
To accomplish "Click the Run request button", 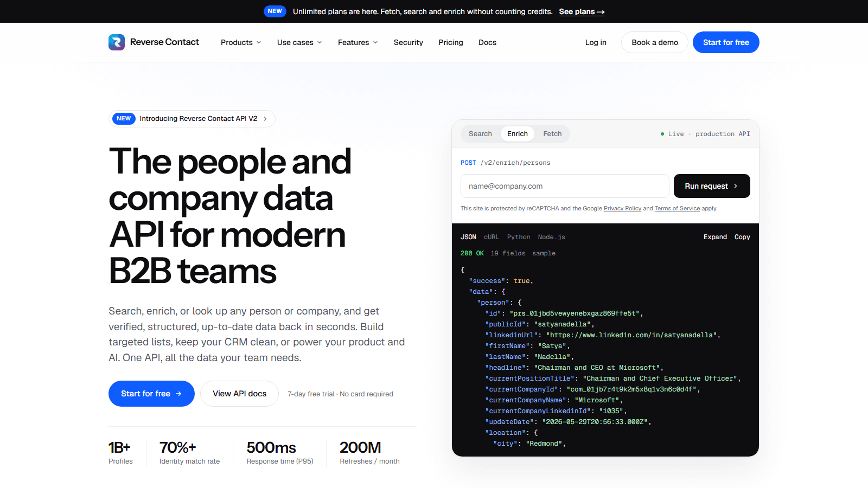I will (x=712, y=186).
